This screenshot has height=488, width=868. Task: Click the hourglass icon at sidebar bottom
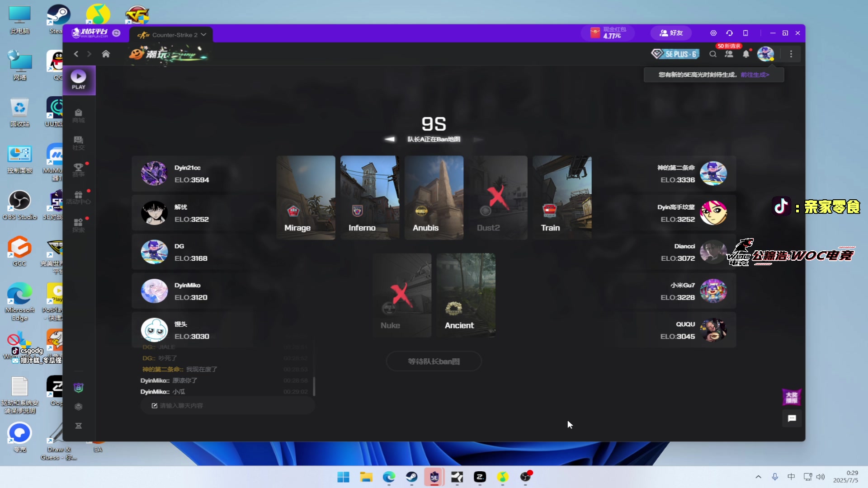[x=79, y=426]
